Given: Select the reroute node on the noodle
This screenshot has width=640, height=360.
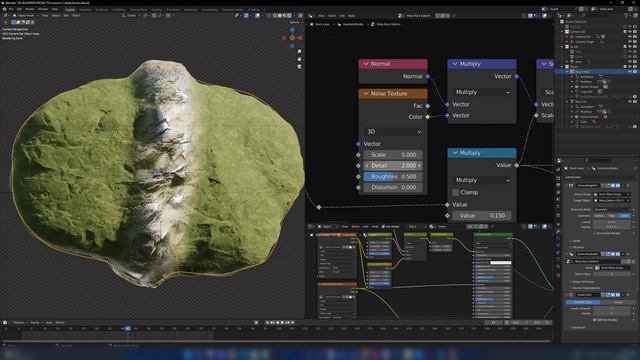Looking at the screenshot, I should [x=319, y=207].
